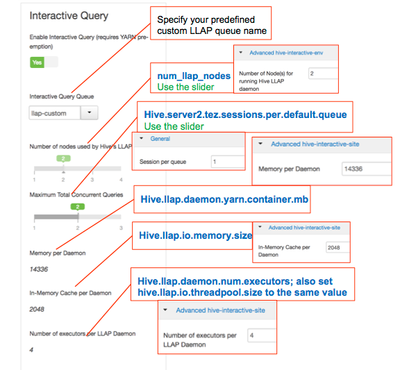
Task: Collapse the General section triangle
Action: point(141,138)
